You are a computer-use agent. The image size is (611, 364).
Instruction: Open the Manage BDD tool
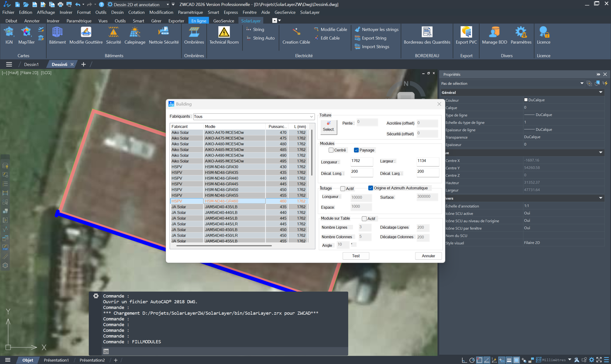click(x=494, y=35)
